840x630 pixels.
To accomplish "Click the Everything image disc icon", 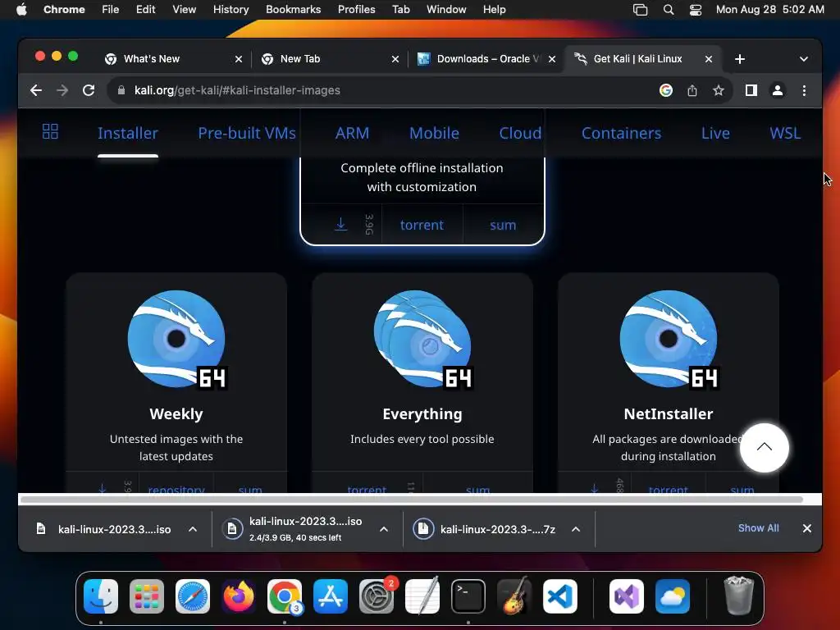I will (x=422, y=339).
